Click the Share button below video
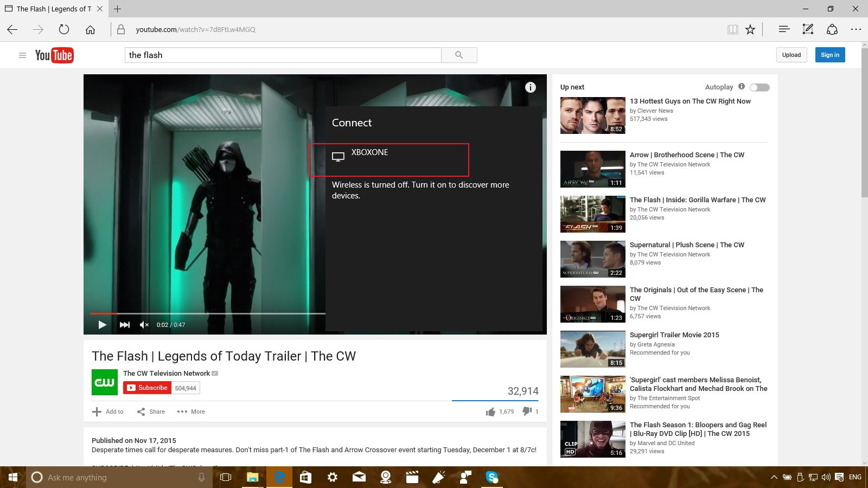Viewport: 868px width, 488px height. (151, 412)
